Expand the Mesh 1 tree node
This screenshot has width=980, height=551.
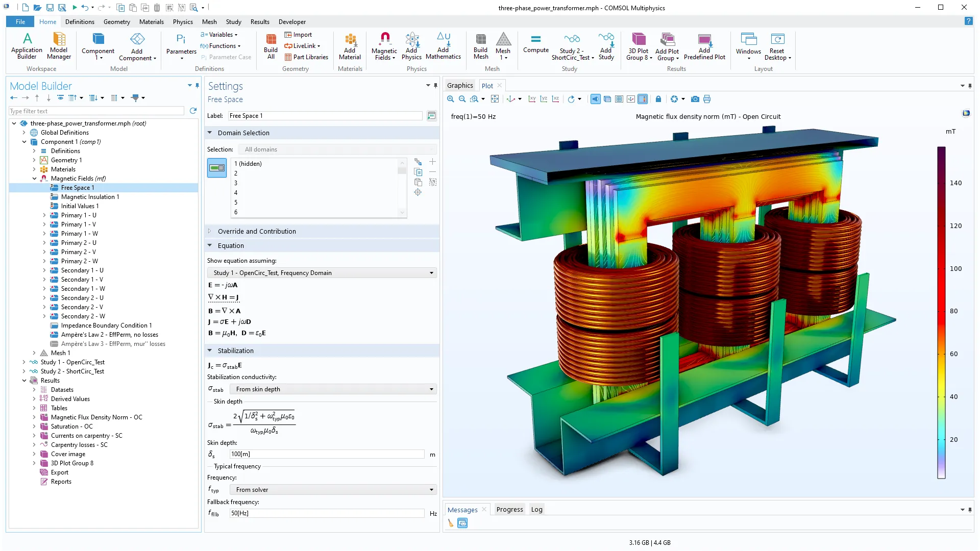tap(34, 353)
